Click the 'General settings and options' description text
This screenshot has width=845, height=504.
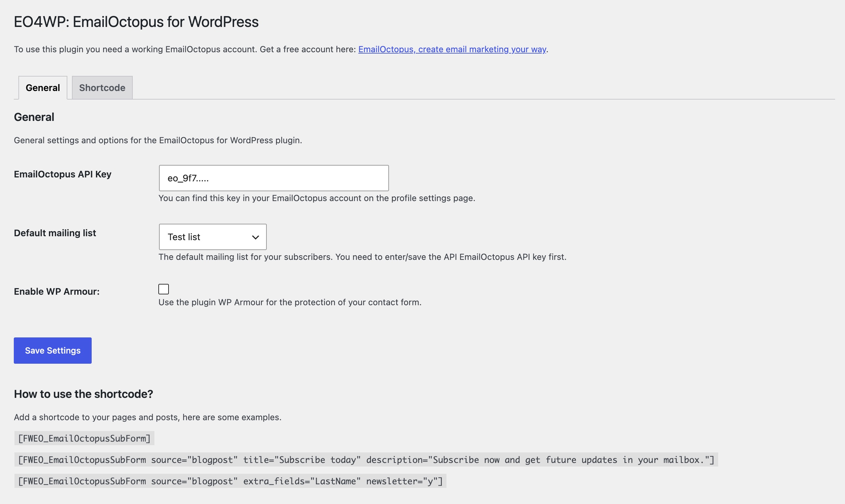click(158, 140)
